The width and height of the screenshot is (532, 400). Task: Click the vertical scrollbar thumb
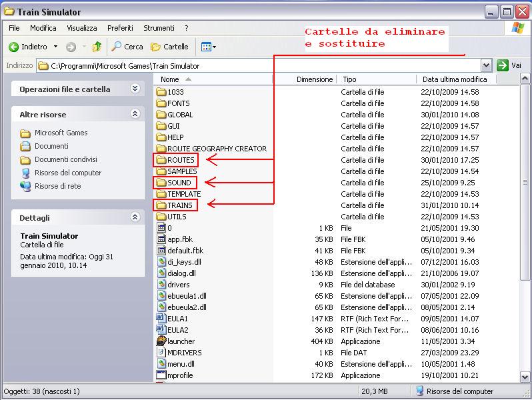525,182
